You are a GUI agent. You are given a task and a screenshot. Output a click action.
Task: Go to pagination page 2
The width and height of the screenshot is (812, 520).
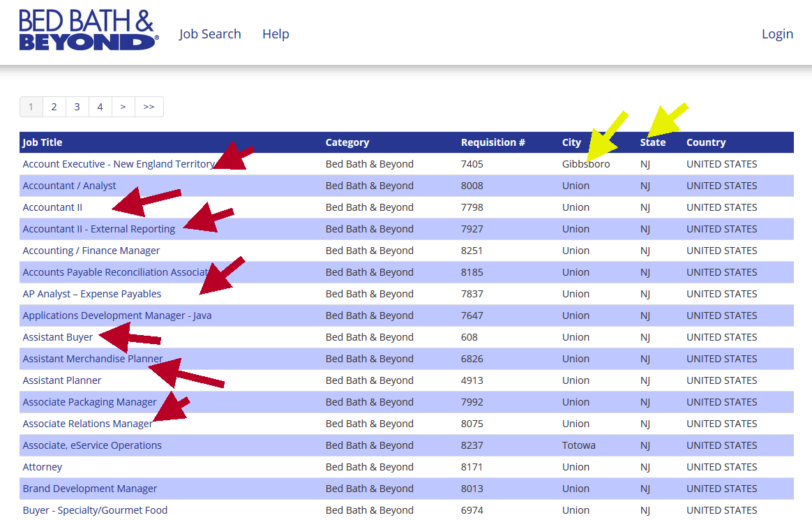(54, 107)
